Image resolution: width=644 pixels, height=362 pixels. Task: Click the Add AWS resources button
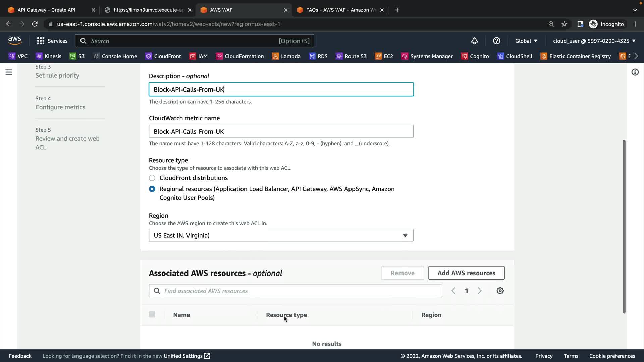click(x=466, y=273)
